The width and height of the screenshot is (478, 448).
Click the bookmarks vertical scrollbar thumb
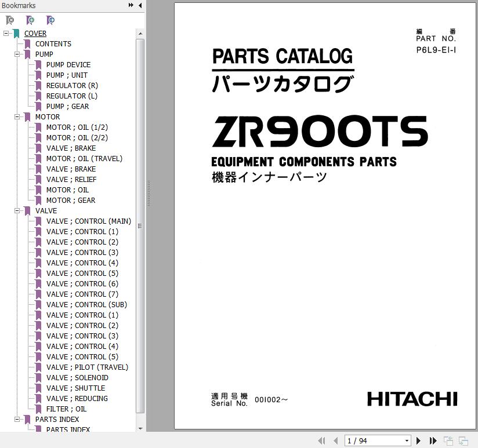click(x=140, y=225)
